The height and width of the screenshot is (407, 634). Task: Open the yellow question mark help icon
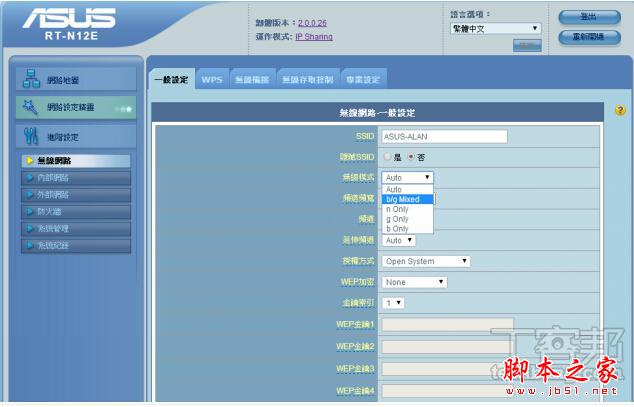620,110
